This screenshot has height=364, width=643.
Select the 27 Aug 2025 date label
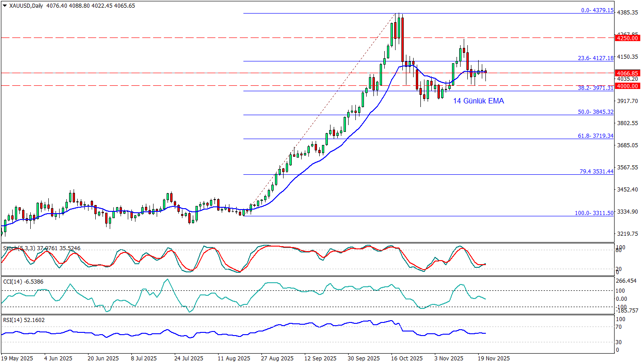pos(277,358)
